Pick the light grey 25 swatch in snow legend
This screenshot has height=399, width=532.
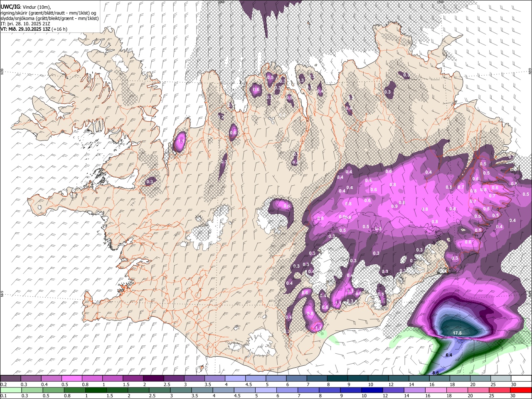(500, 378)
